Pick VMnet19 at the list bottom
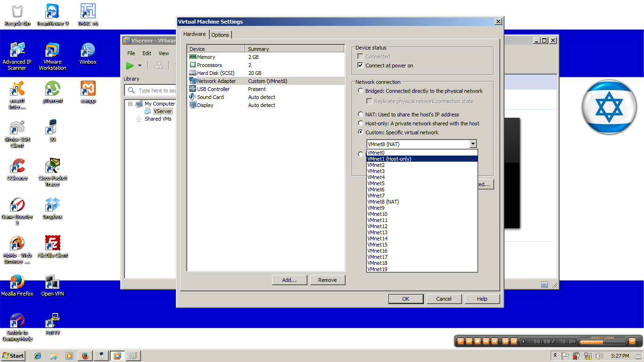 pos(422,269)
